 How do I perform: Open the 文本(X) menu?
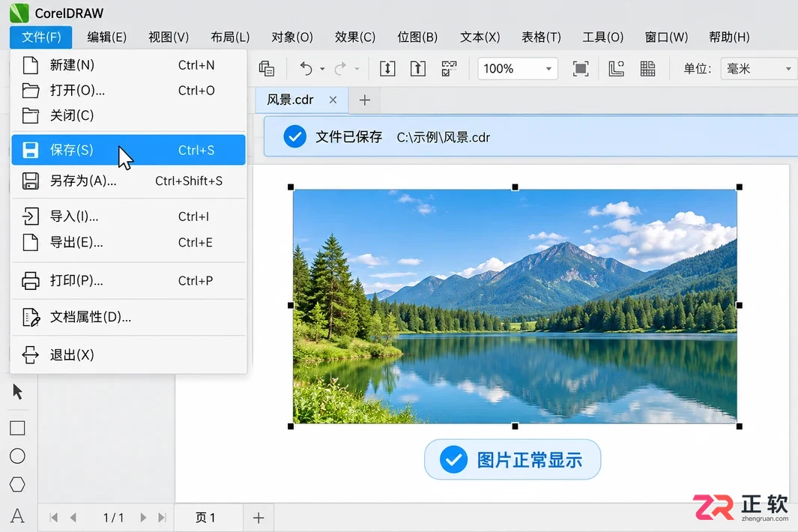480,37
